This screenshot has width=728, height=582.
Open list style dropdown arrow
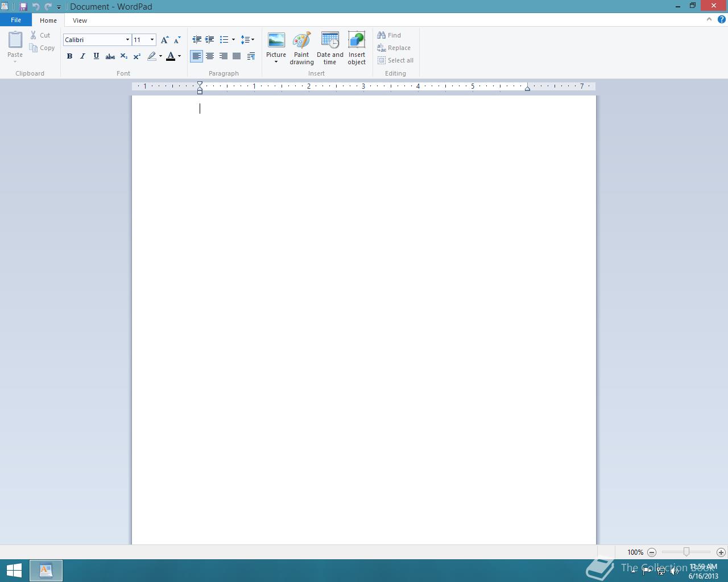point(233,40)
